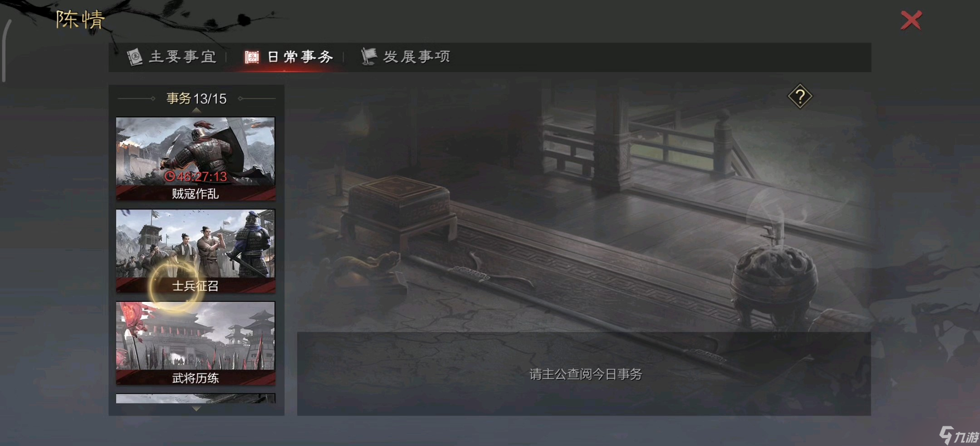Screen dimensions: 980x446
Task: Click the 请主公查阅今日事务 message
Action: pos(586,374)
